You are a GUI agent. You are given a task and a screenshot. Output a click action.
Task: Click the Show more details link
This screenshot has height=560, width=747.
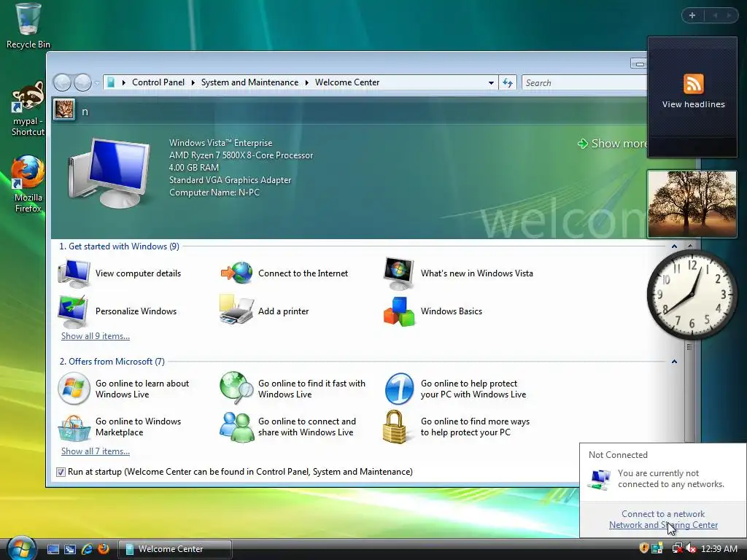point(613,144)
